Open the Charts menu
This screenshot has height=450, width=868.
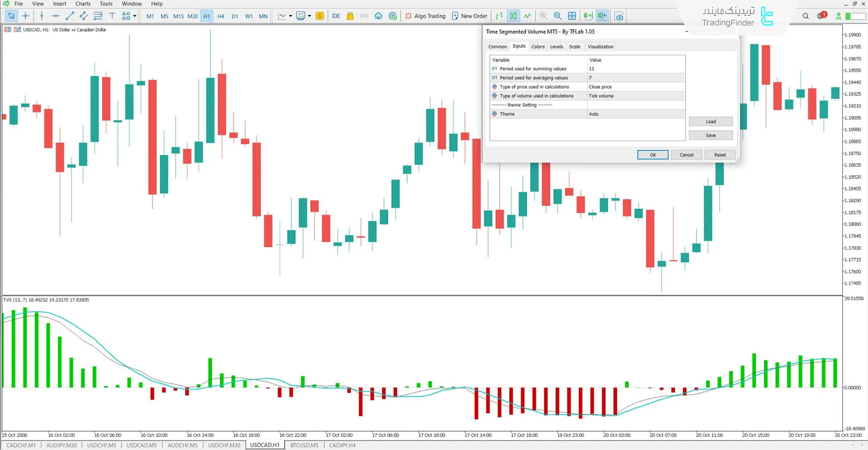(83, 4)
